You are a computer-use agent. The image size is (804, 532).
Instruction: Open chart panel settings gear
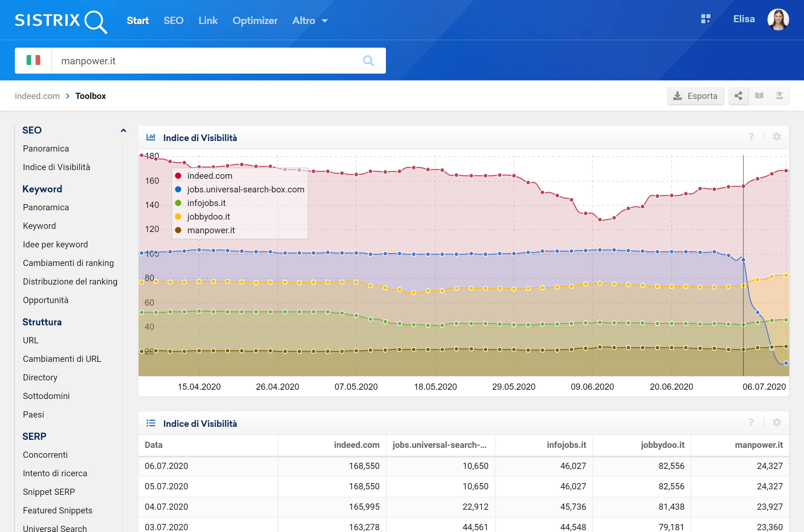coord(776,137)
